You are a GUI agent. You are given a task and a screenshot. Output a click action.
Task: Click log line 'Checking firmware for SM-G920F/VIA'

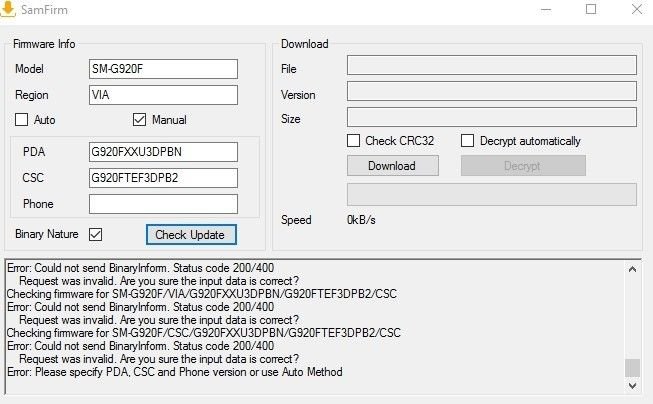tap(202, 294)
